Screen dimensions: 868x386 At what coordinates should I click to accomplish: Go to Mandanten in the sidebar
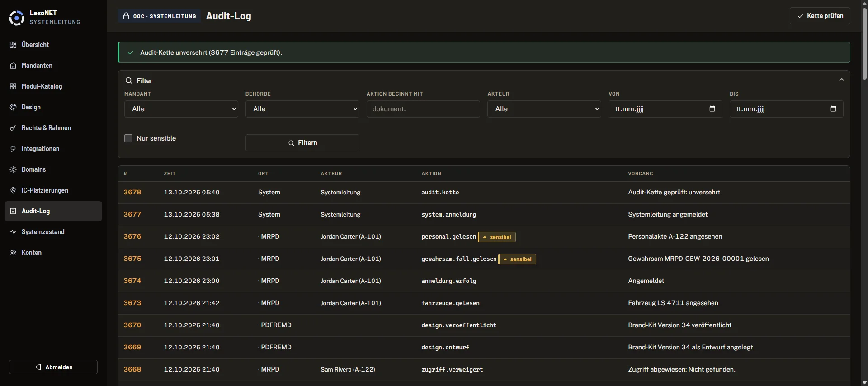point(53,66)
